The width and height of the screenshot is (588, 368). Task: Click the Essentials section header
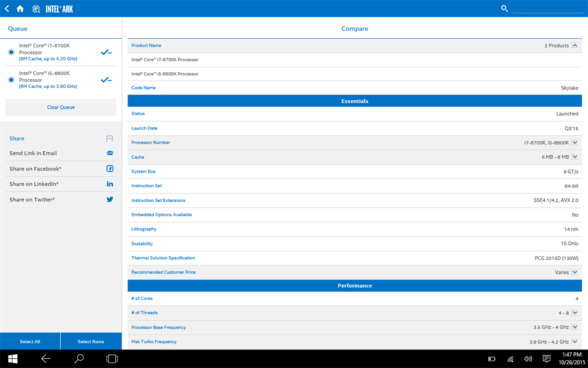355,101
